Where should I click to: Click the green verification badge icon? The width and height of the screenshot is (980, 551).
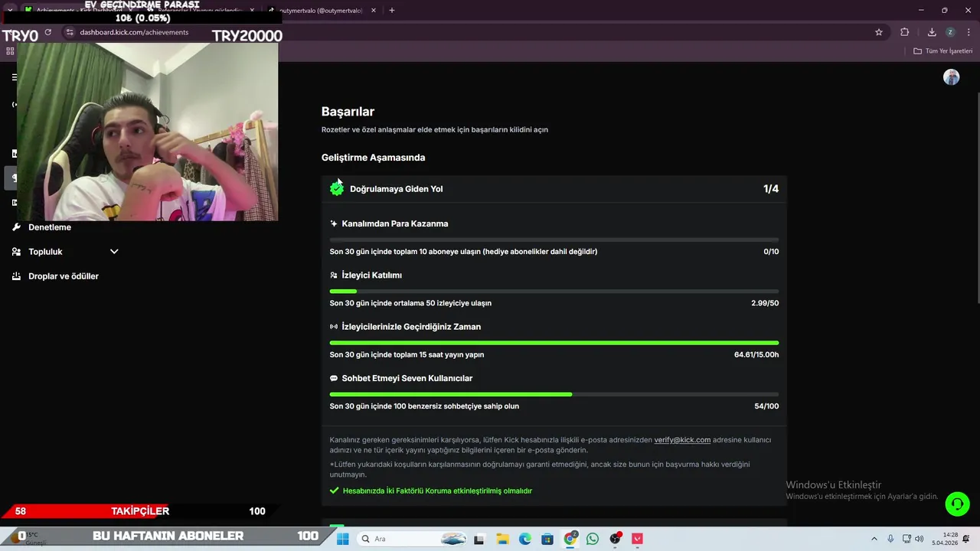[x=337, y=188]
